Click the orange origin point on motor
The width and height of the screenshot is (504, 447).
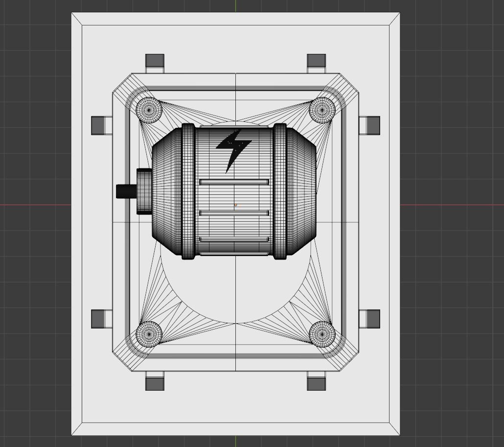(x=235, y=205)
